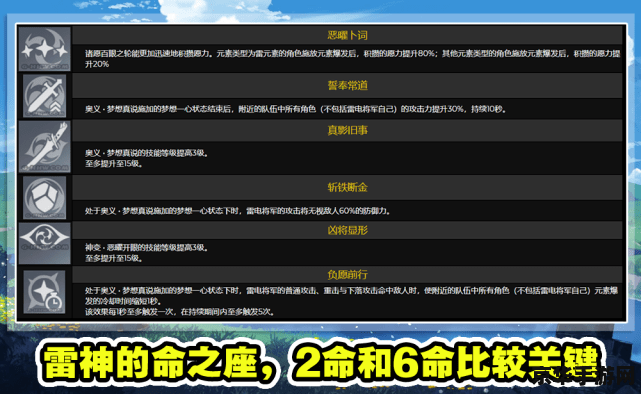Viewport: 641px width, 394px height.
Task: Click the description starting 诸愿百眼之轮
Action: pos(352,59)
